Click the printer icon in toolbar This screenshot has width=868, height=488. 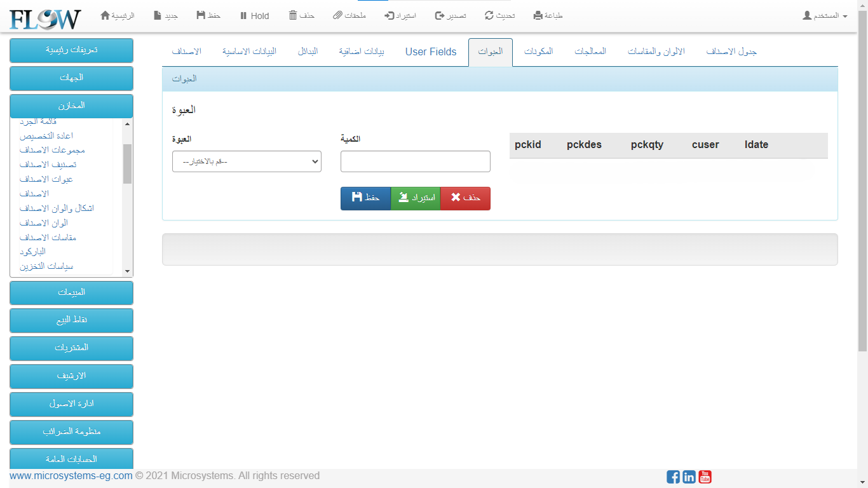538,15
